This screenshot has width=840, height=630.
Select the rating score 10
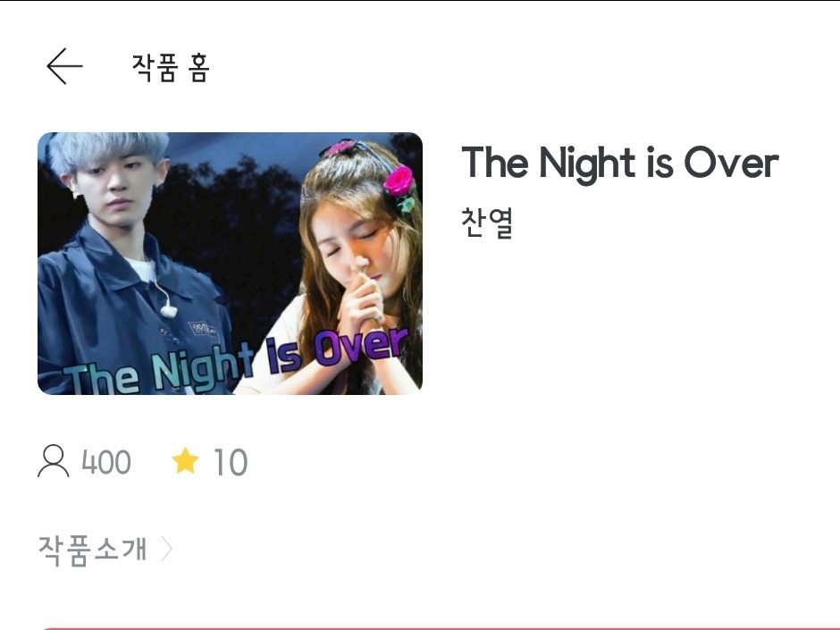(x=231, y=462)
